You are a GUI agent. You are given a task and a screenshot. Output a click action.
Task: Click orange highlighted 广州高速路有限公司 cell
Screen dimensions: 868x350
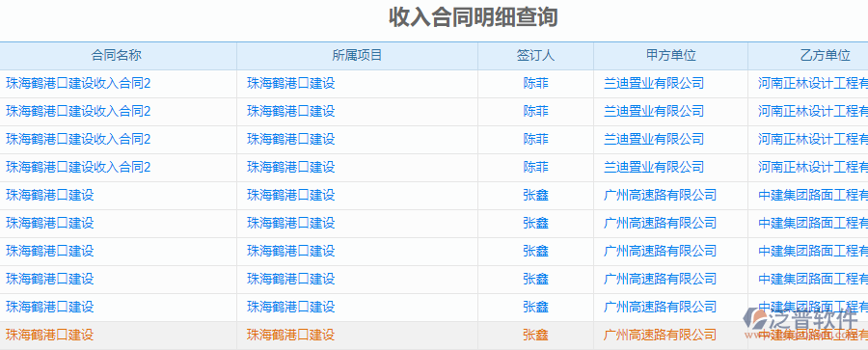(660, 335)
